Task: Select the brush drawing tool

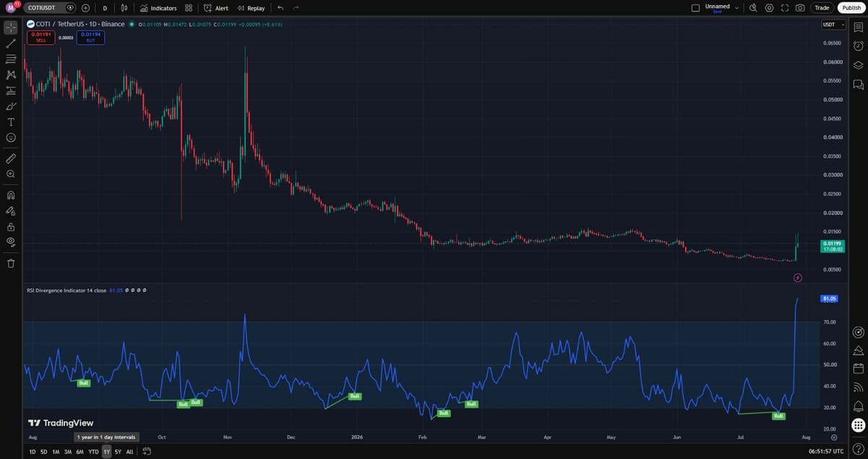Action: pos(11,106)
